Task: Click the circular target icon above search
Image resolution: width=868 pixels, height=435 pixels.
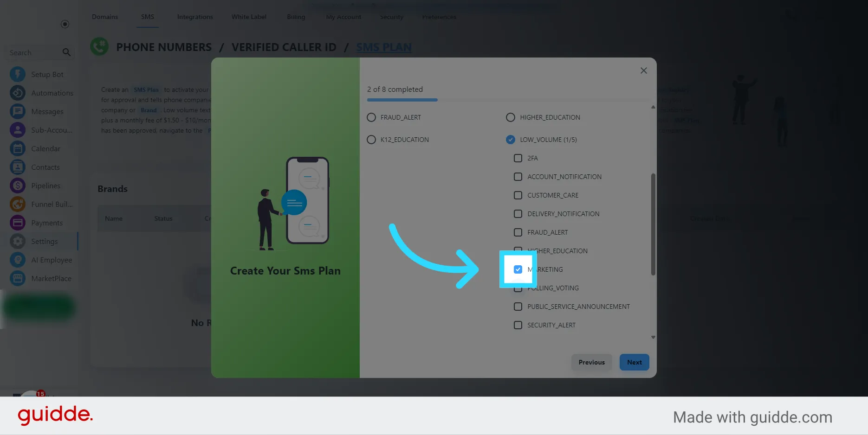Action: click(x=65, y=24)
